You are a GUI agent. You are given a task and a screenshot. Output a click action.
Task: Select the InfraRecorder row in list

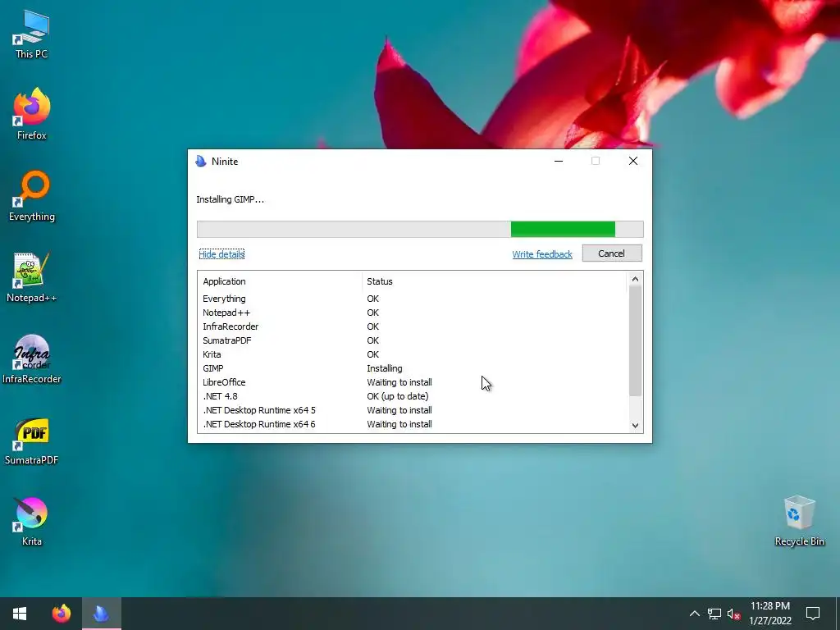pyautogui.click(x=413, y=326)
